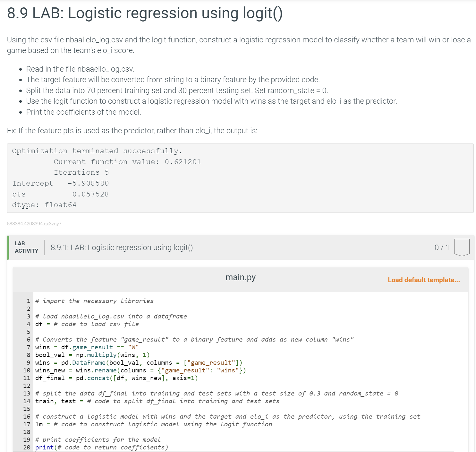Click the 0 / 1 score indicator

[441, 247]
